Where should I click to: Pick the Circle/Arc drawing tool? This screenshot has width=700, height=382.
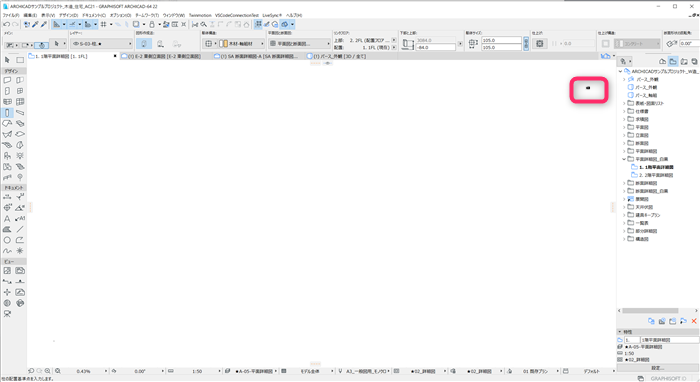coord(7,240)
